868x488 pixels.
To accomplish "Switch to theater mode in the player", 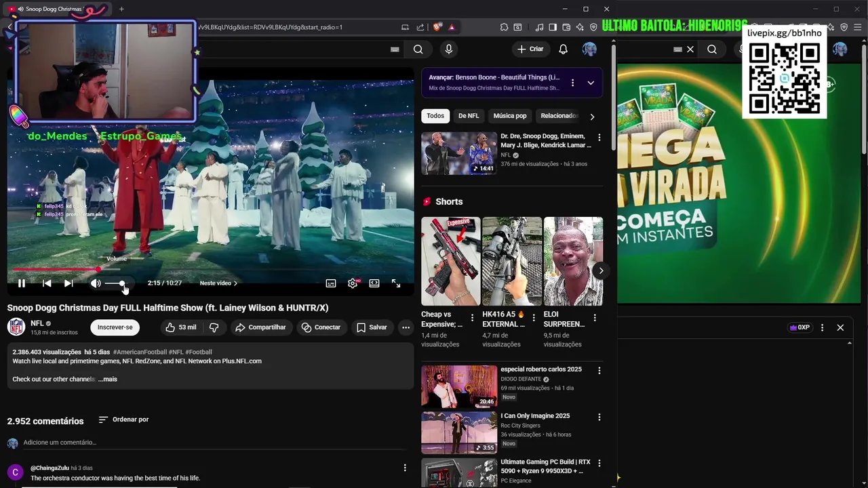I will (374, 283).
